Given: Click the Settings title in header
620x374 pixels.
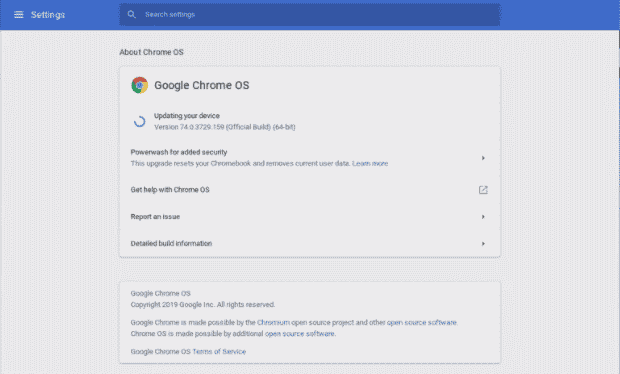Looking at the screenshot, I should [48, 15].
